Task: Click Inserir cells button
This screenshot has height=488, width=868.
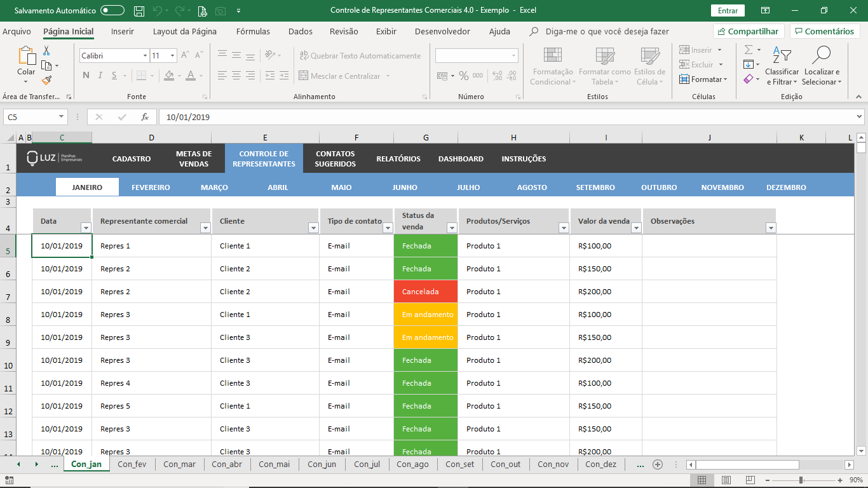Action: point(696,50)
